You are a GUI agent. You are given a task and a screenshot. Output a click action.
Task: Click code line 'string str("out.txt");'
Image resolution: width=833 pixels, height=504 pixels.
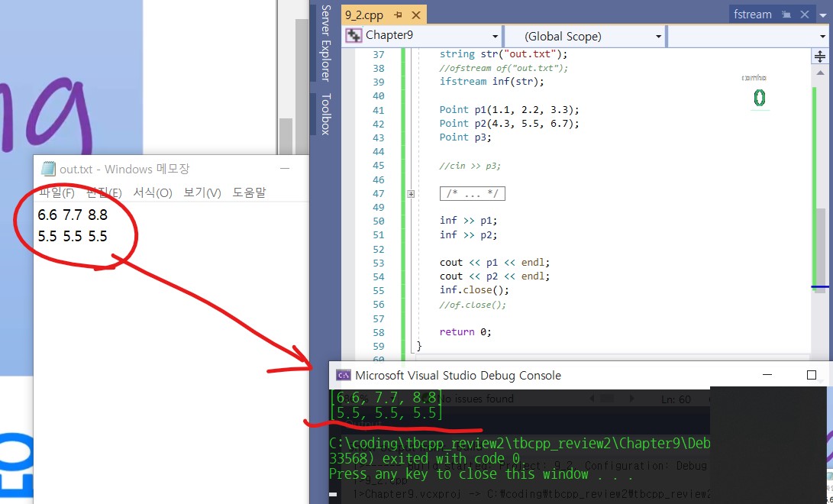(x=504, y=54)
